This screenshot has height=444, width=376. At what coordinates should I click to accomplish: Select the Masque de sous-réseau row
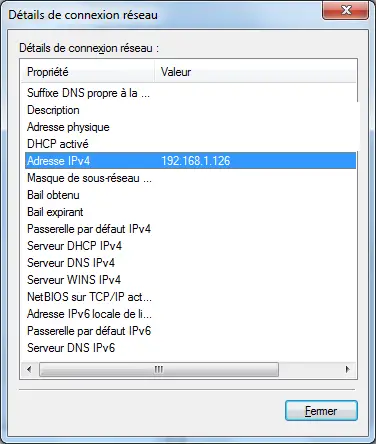190,178
